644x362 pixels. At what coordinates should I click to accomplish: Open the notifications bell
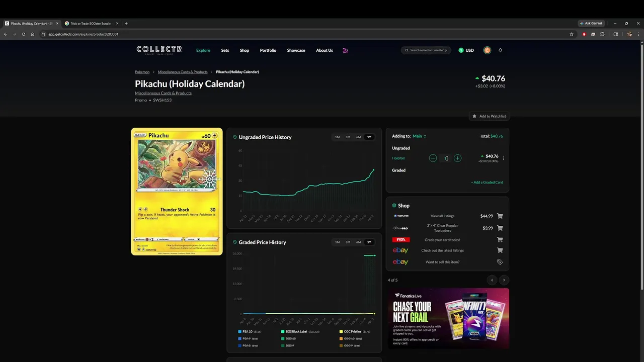(500, 50)
